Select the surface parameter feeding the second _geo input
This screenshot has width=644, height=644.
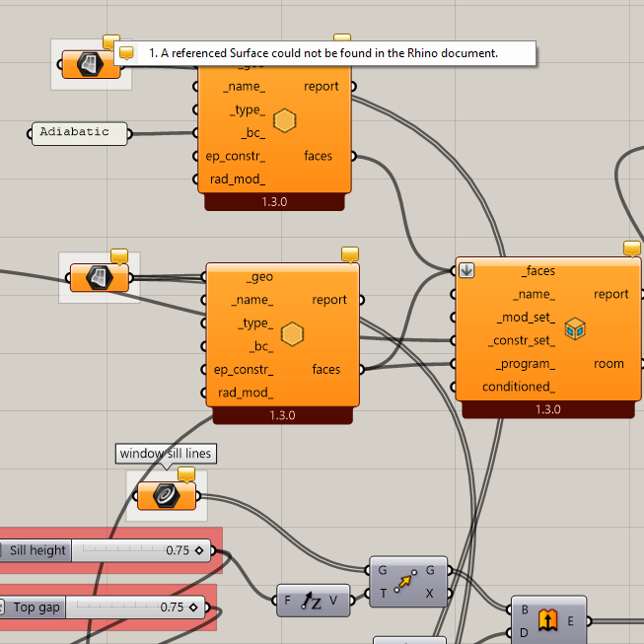click(99, 278)
